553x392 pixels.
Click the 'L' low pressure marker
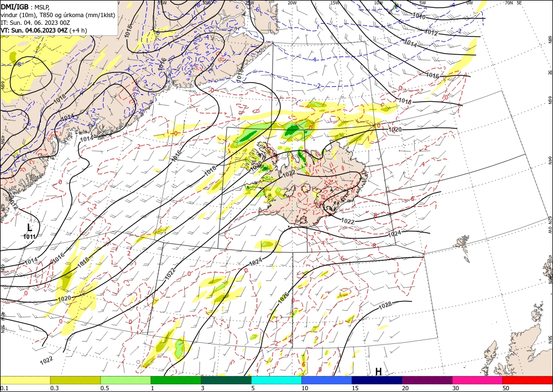pos(30,227)
